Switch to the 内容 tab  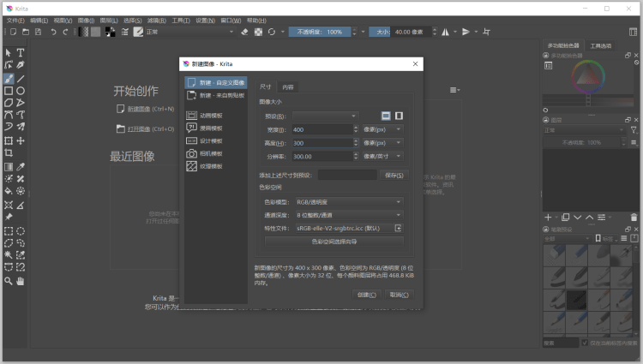pyautogui.click(x=288, y=87)
